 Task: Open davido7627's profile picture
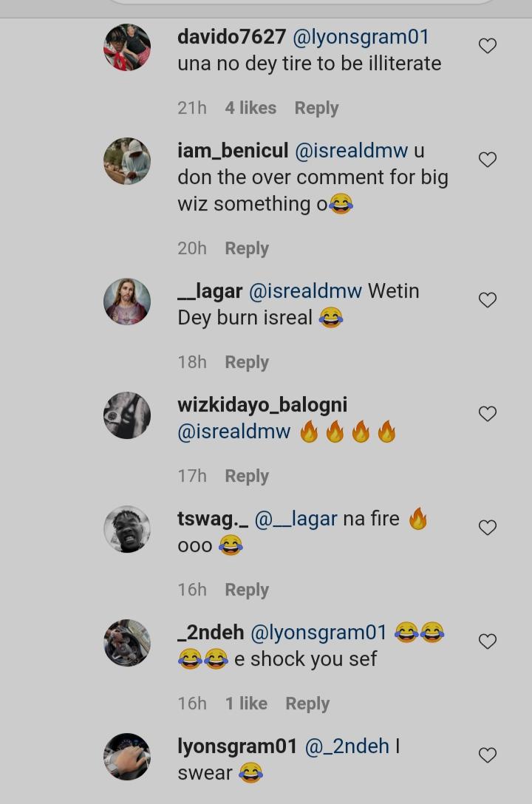(x=127, y=47)
